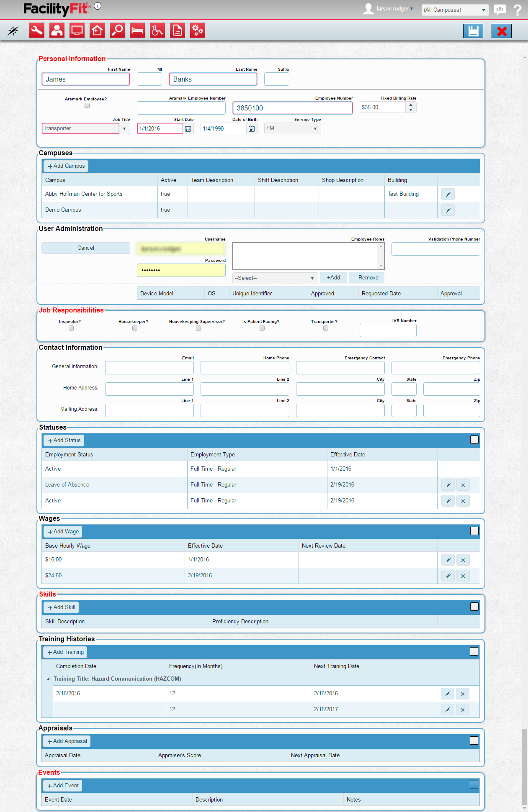The height and width of the screenshot is (812, 528).
Task: Click the magnifying glass search icon
Action: tap(117, 31)
